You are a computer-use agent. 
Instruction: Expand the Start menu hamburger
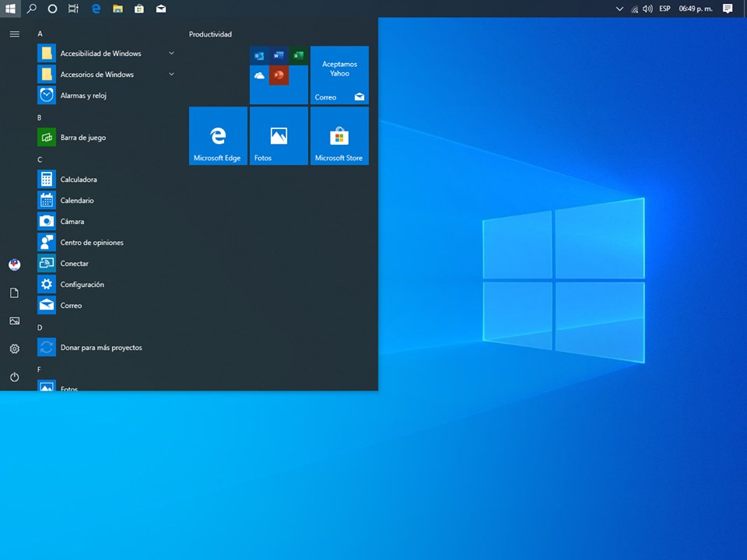coord(14,33)
